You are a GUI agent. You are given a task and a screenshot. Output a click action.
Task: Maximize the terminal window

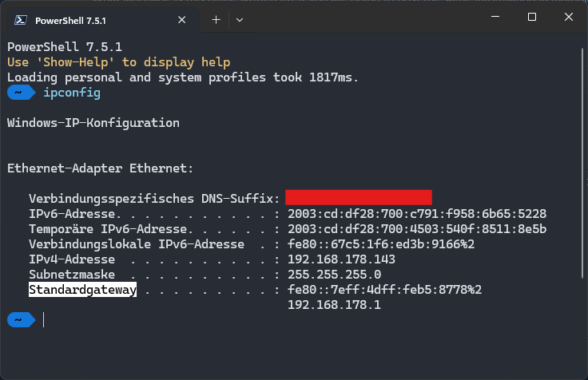click(532, 18)
